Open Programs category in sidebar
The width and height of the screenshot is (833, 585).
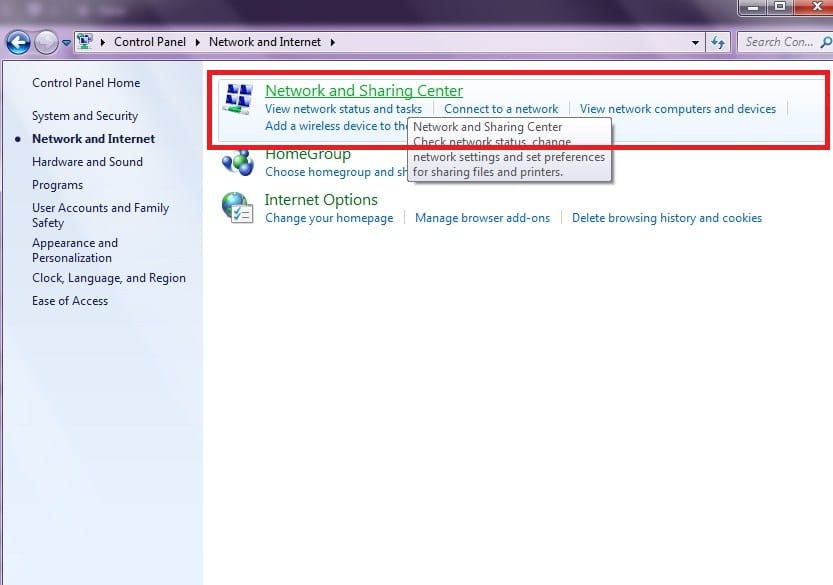coord(57,185)
